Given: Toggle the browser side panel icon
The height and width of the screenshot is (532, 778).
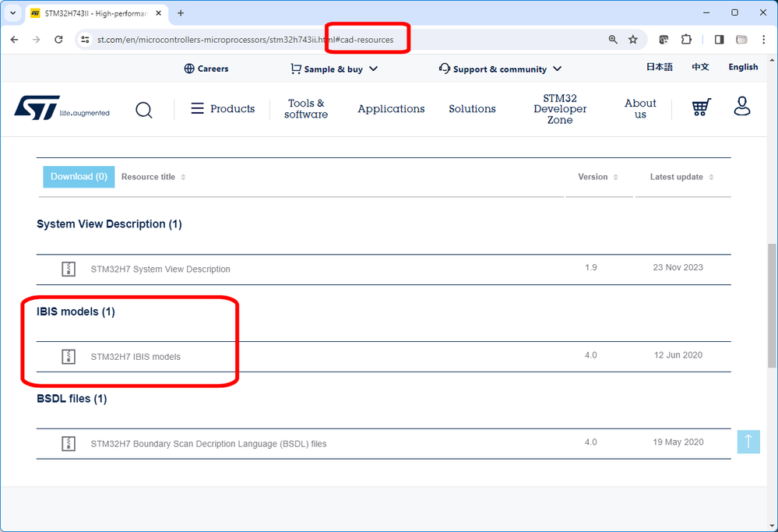Looking at the screenshot, I should pos(719,40).
